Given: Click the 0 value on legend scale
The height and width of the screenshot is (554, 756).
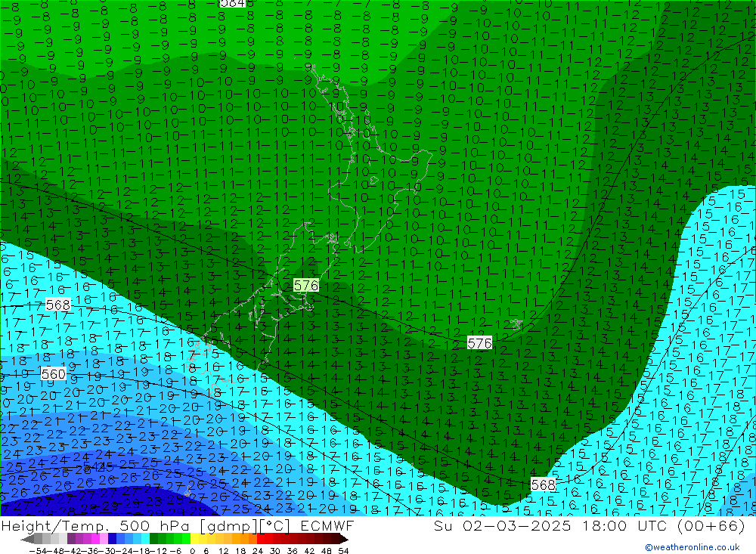Looking at the screenshot, I should click(192, 551).
